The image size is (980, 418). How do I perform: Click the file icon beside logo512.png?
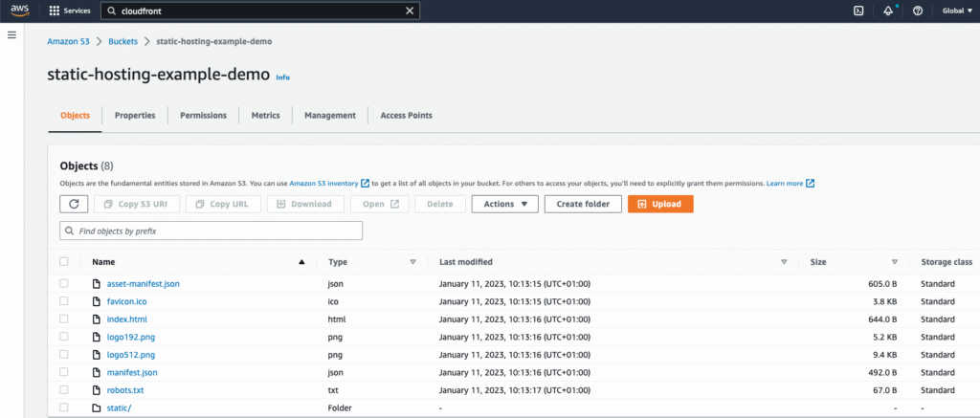pos(97,355)
